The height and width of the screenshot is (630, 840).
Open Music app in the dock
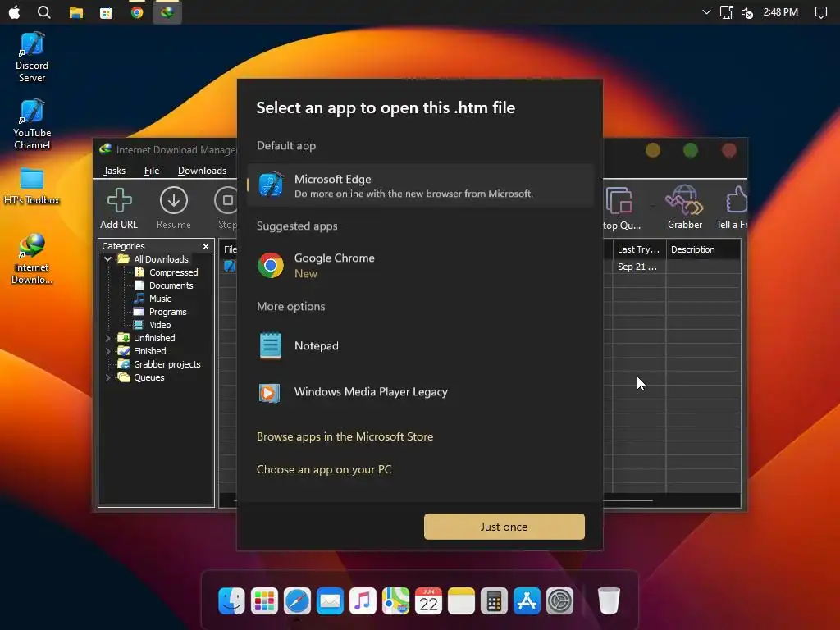[x=363, y=600]
